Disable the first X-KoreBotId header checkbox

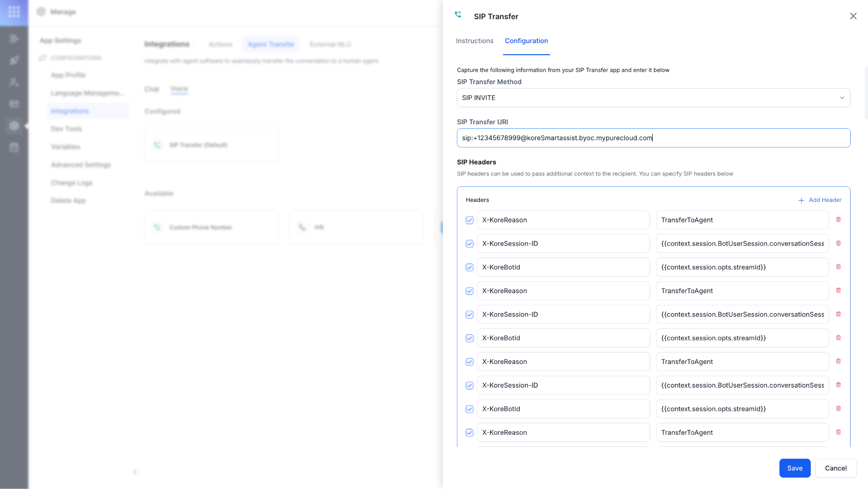pos(470,267)
